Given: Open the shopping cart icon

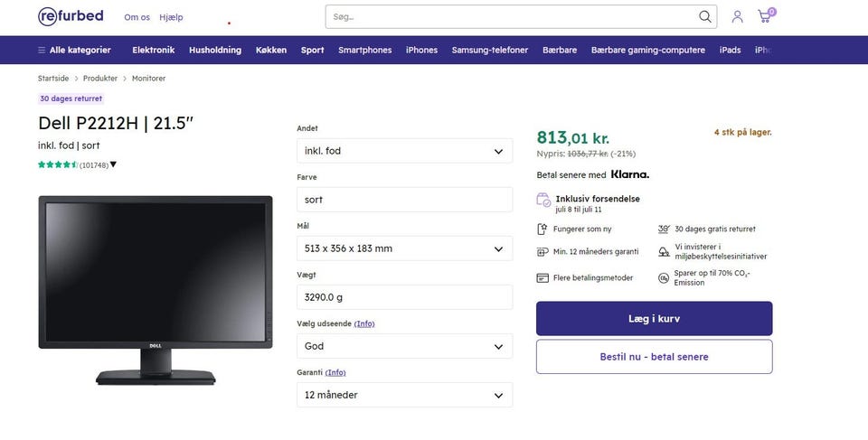Looking at the screenshot, I should [x=765, y=16].
